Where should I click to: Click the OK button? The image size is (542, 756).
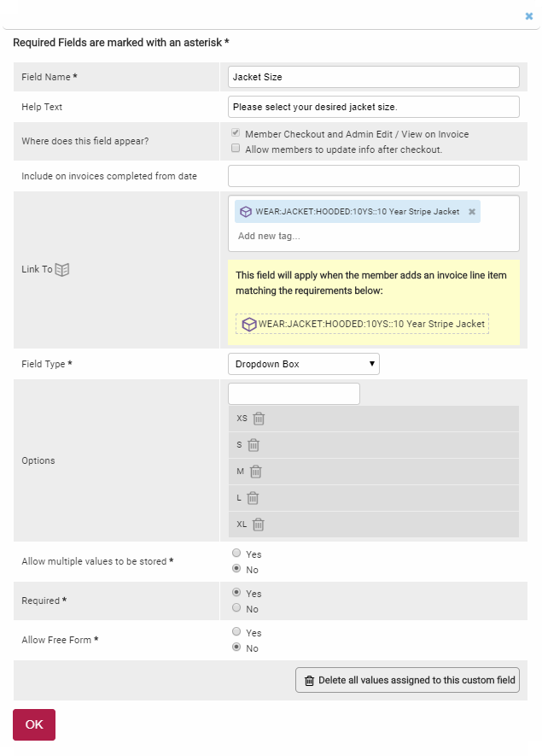click(x=34, y=724)
